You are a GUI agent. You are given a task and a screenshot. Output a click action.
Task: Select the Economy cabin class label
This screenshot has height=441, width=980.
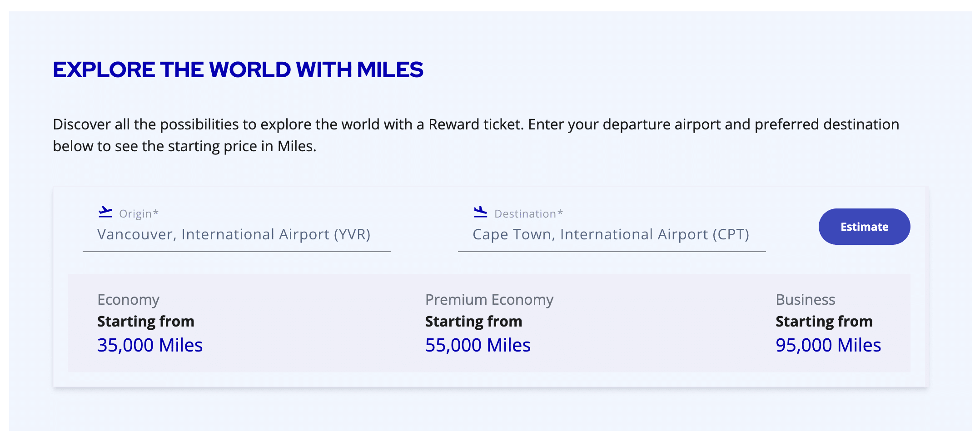(x=128, y=300)
